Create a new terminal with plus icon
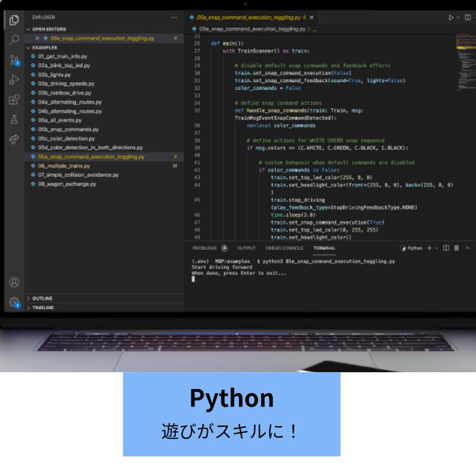This screenshot has width=476, height=476. 429,248
